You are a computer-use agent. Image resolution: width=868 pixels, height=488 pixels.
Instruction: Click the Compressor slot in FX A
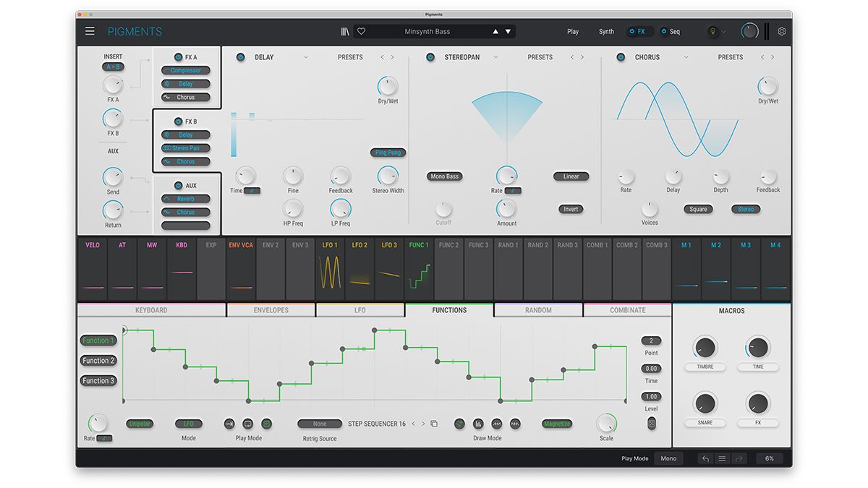click(x=186, y=70)
